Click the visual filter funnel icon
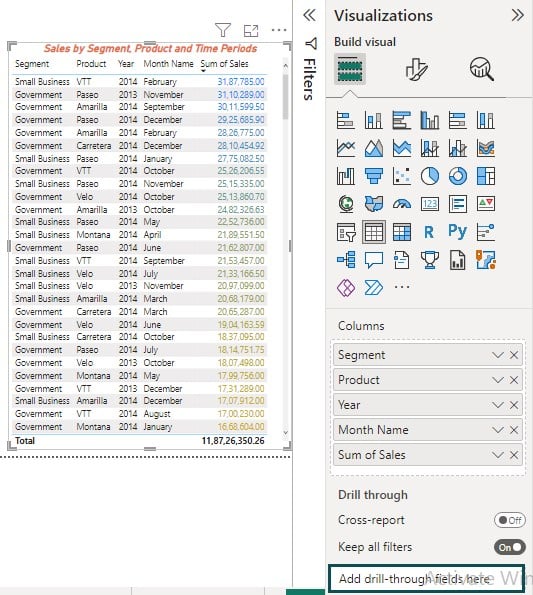This screenshot has height=595, width=533. [223, 30]
